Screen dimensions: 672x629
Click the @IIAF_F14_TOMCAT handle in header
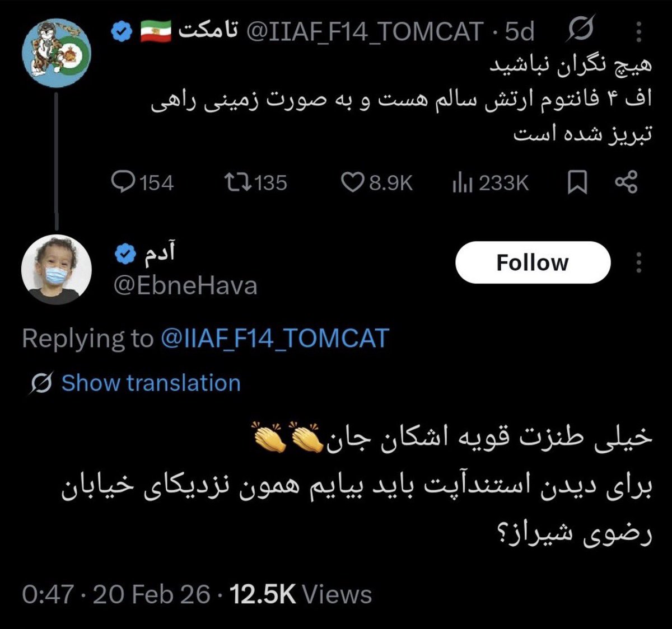click(365, 32)
